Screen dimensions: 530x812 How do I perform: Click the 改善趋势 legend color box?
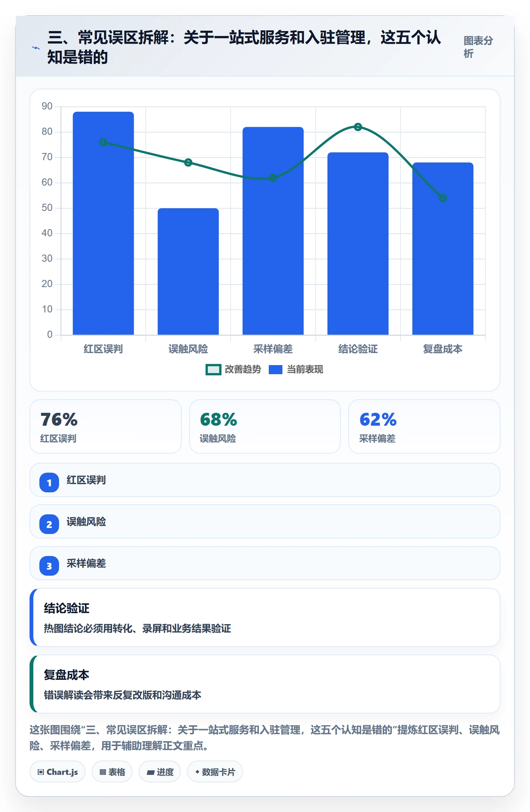point(213,369)
